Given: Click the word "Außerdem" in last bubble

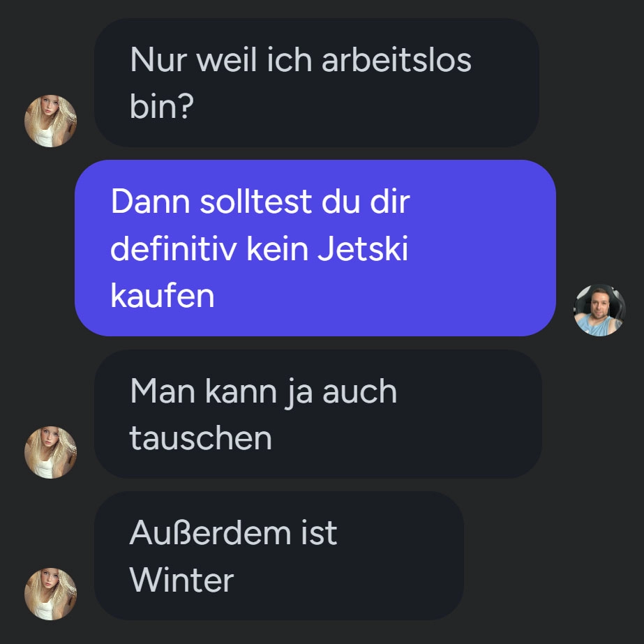Looking at the screenshot, I should pyautogui.click(x=211, y=533).
